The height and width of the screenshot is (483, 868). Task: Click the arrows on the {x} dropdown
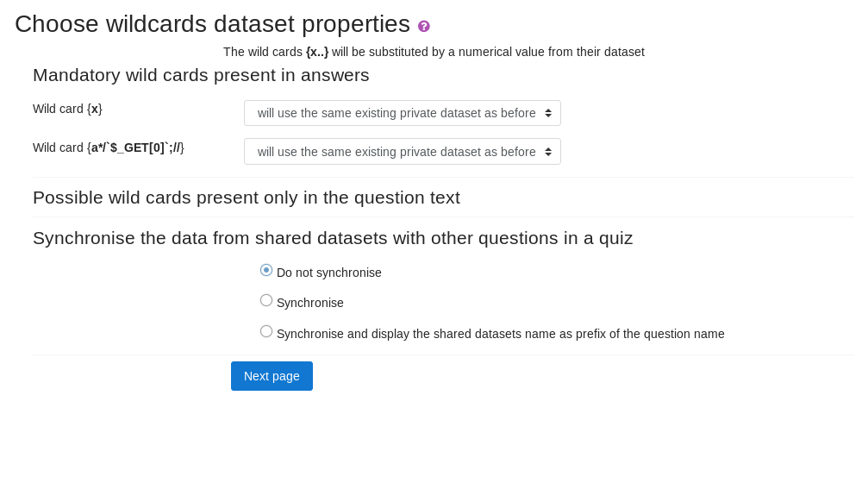(548, 113)
